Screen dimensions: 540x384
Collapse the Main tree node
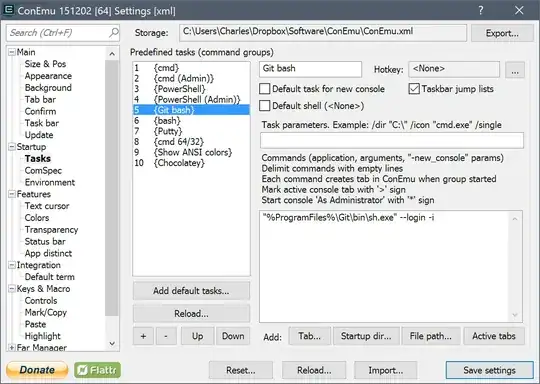point(12,52)
